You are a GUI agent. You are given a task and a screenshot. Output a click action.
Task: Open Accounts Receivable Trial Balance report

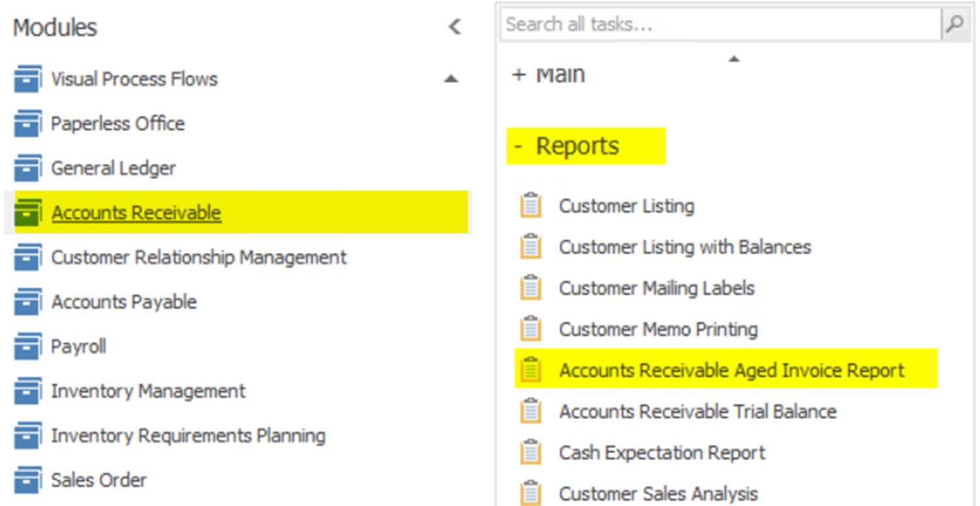(x=697, y=411)
